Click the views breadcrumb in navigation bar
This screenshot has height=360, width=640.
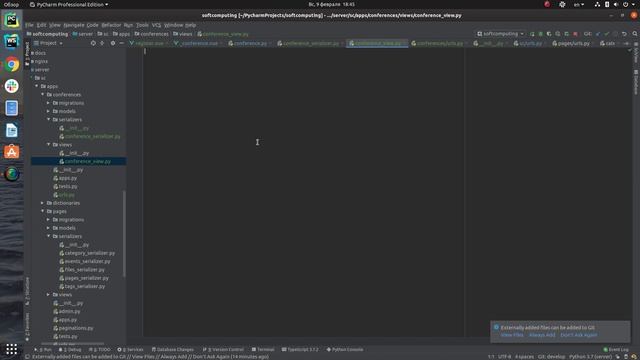click(183, 34)
